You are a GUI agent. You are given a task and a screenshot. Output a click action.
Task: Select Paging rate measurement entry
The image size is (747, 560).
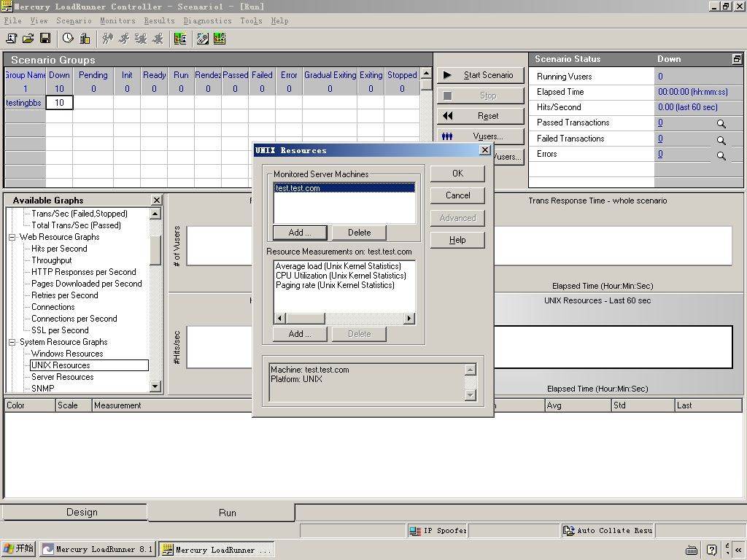335,285
